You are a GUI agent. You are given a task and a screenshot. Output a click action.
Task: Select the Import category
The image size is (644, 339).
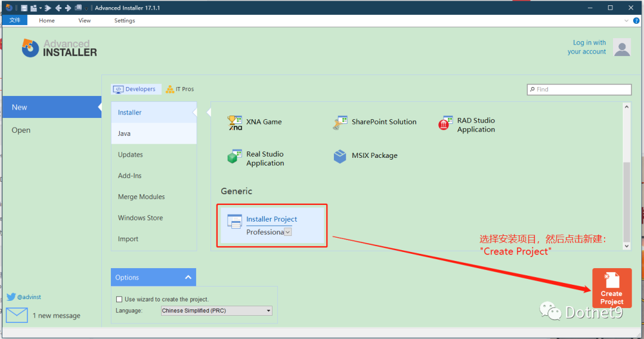coord(154,239)
